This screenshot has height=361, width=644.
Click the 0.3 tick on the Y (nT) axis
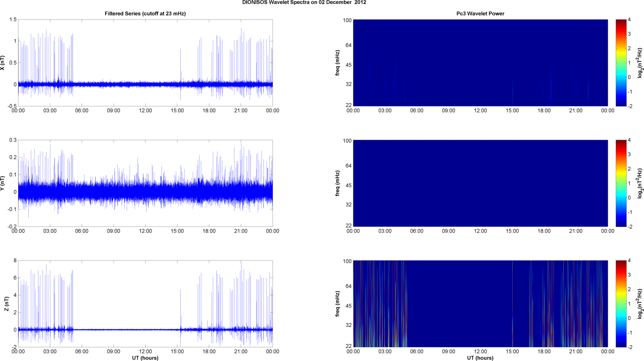[13, 140]
